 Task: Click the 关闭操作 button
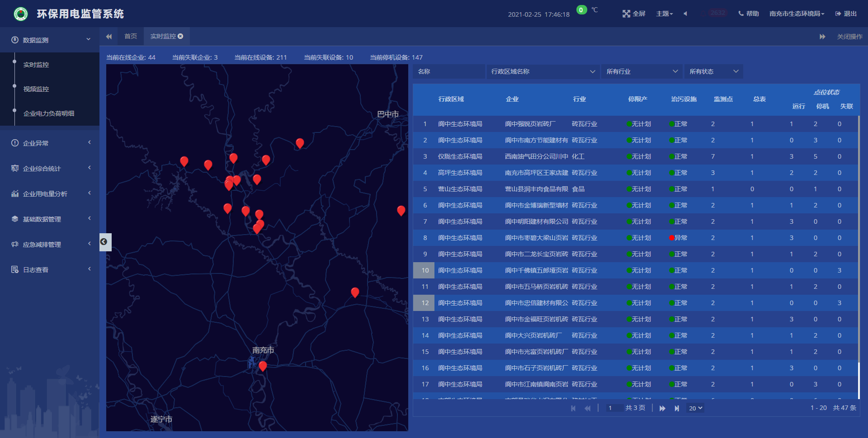[x=849, y=37]
